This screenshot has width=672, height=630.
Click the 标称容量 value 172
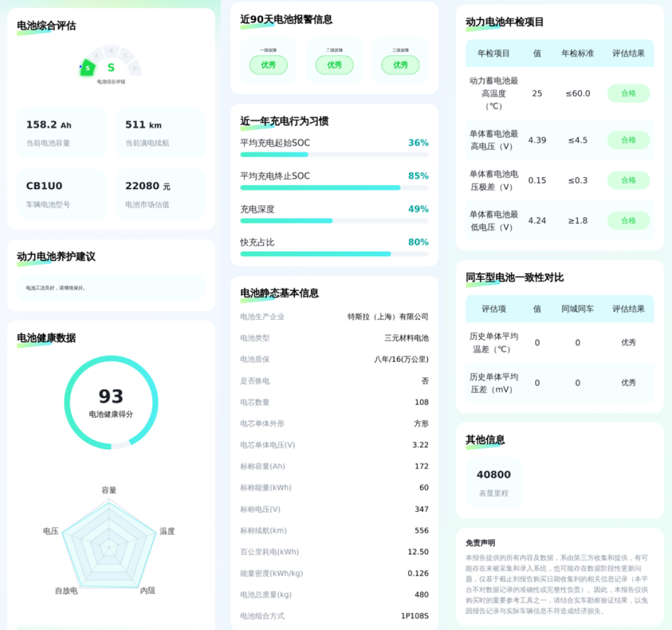[421, 466]
